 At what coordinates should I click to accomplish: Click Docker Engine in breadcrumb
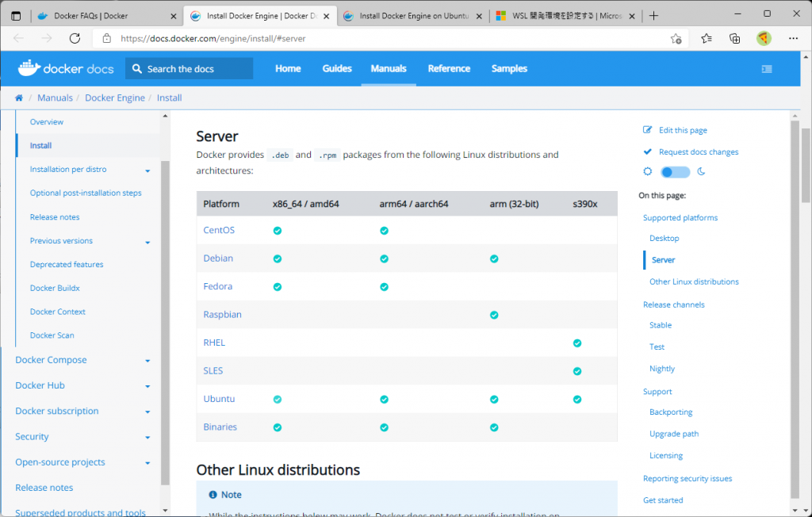click(115, 98)
